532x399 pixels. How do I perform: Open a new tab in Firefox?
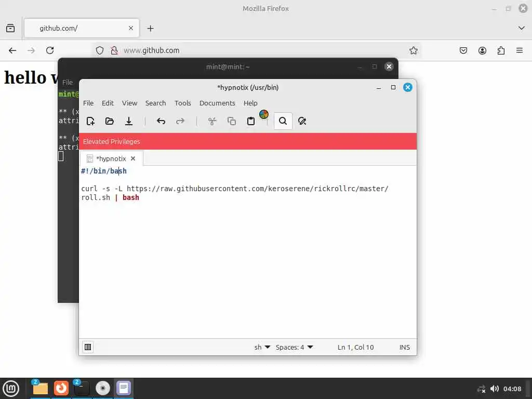pos(150,29)
